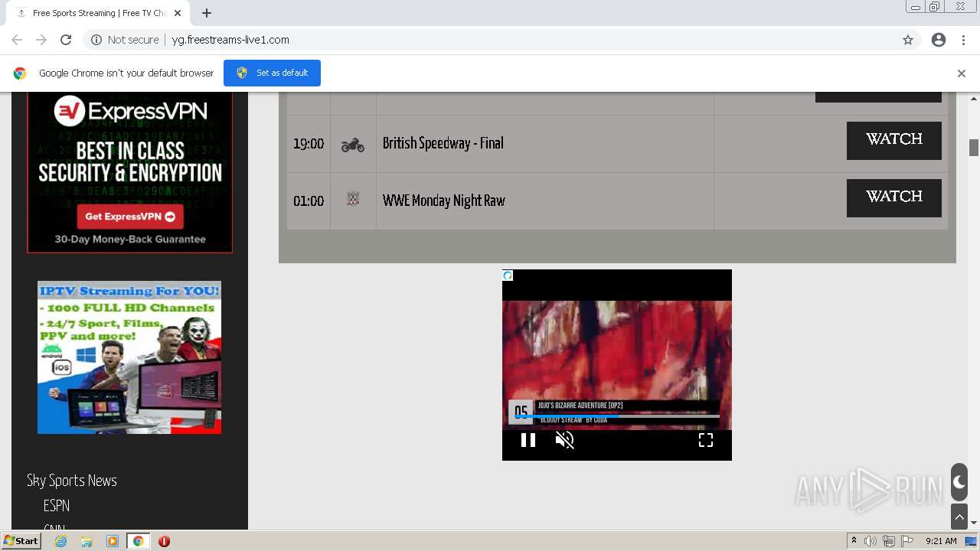Open the Sky Sports News channel link

click(72, 481)
